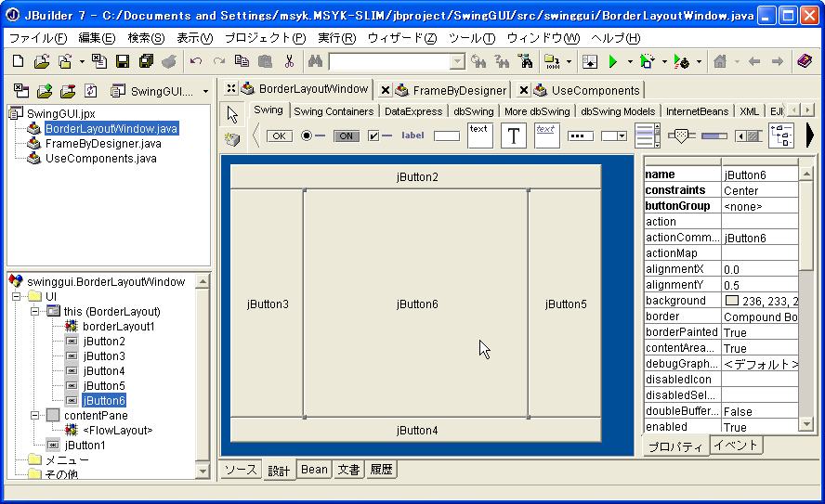Click the Cut scissors icon in toolbar
This screenshot has width=825, height=504.
coord(289,62)
